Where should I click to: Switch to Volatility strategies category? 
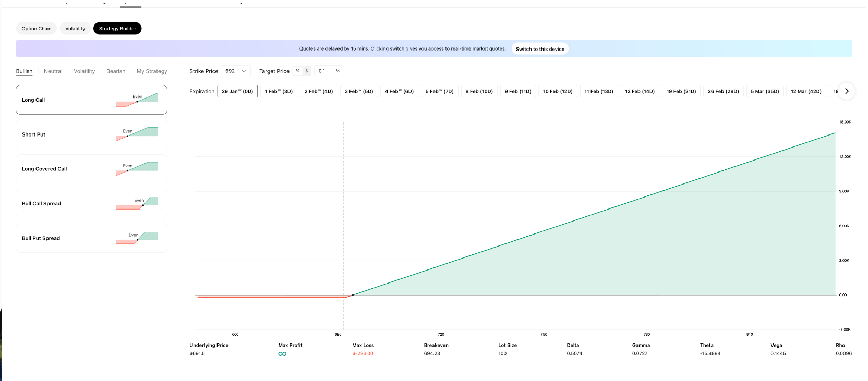pos(84,71)
